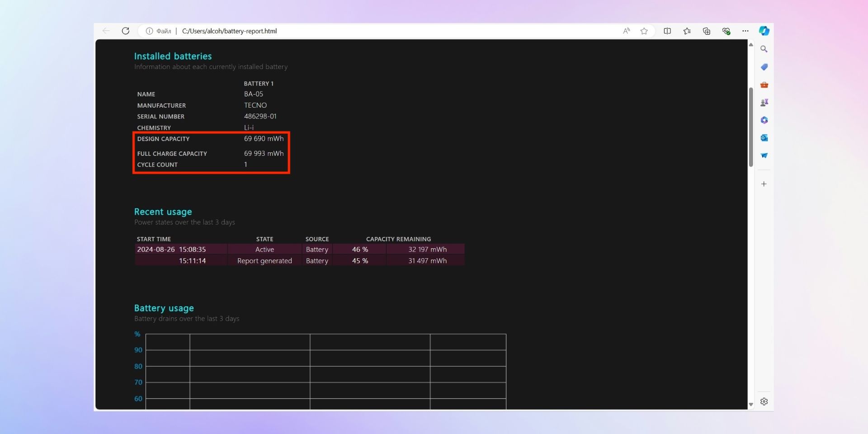The image size is (868, 434).
Task: Open the Tools toolbox in sidebar
Action: [x=764, y=85]
